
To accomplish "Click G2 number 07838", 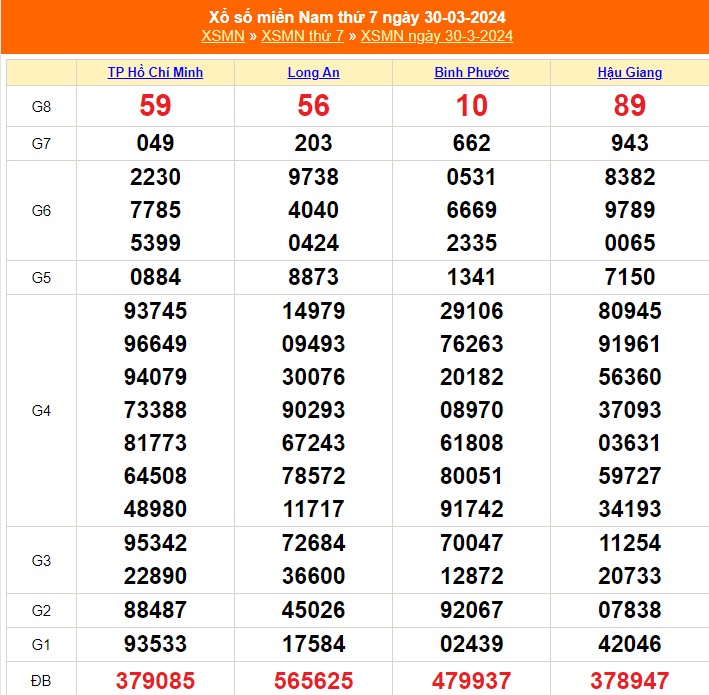I will pos(630,610).
